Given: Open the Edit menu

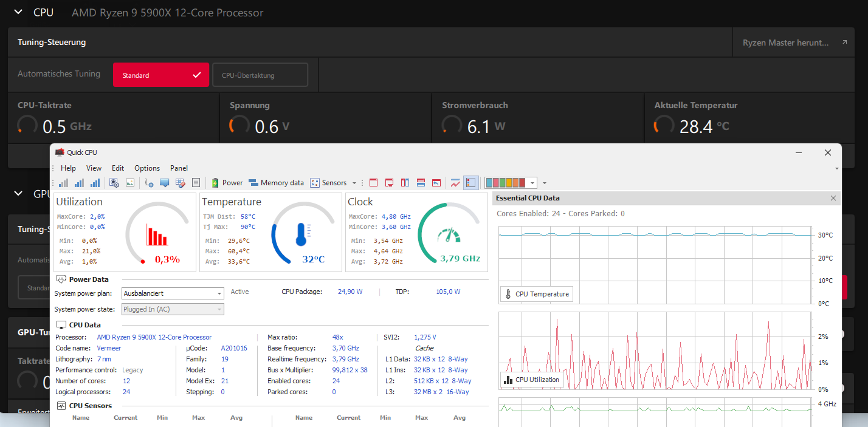Looking at the screenshot, I should [118, 168].
